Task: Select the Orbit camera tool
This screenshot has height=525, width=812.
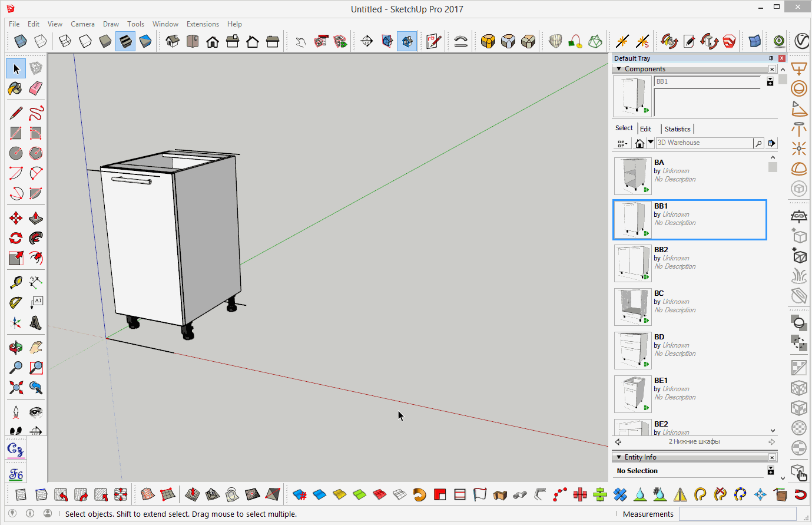Action: [16, 348]
